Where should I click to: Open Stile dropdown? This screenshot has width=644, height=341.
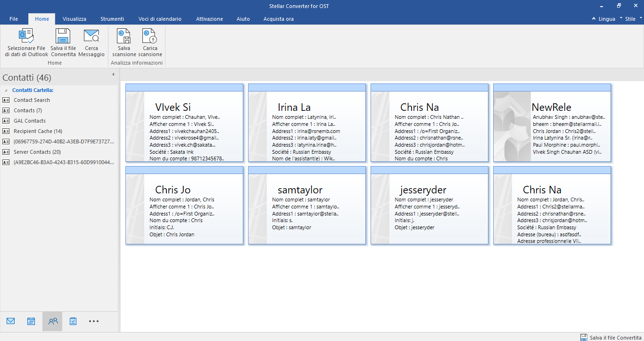tap(633, 19)
